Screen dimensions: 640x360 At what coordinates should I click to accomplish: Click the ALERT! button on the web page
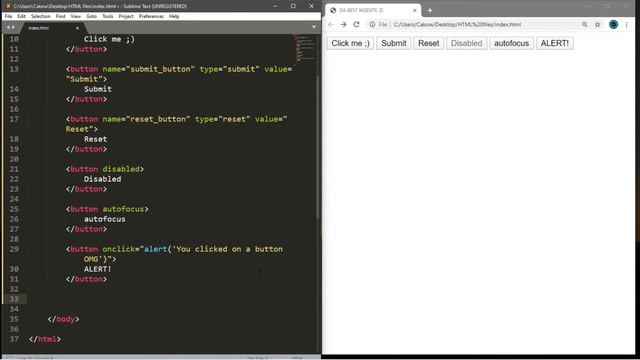(x=555, y=43)
